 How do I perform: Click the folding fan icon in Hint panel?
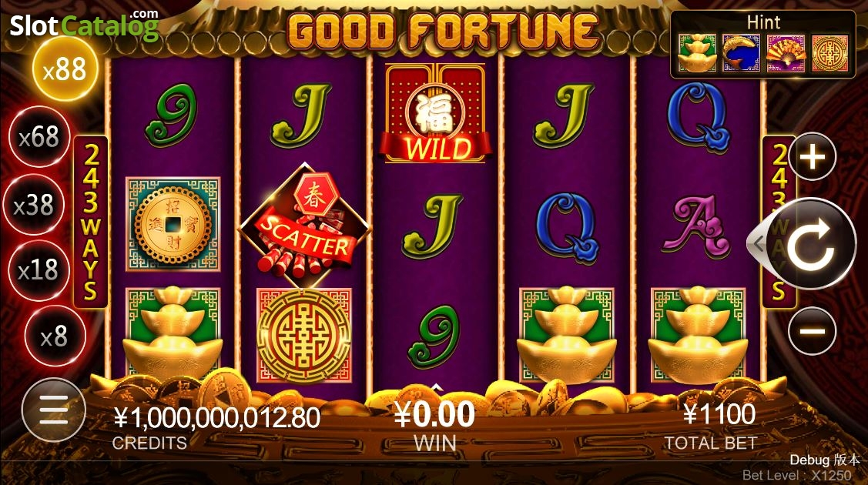[786, 53]
